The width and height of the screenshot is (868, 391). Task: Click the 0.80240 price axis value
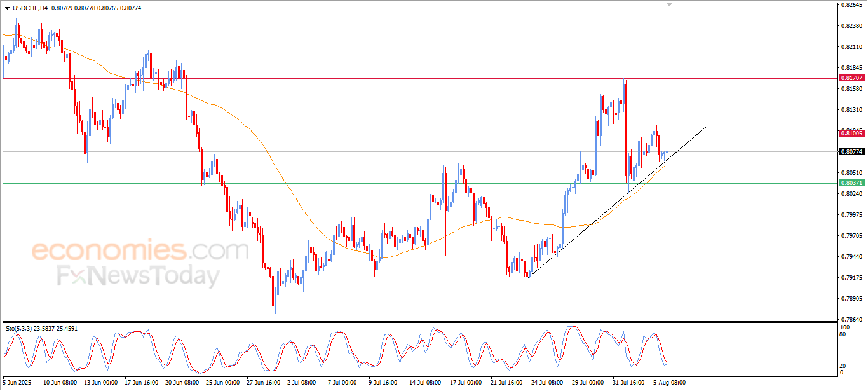(x=851, y=193)
